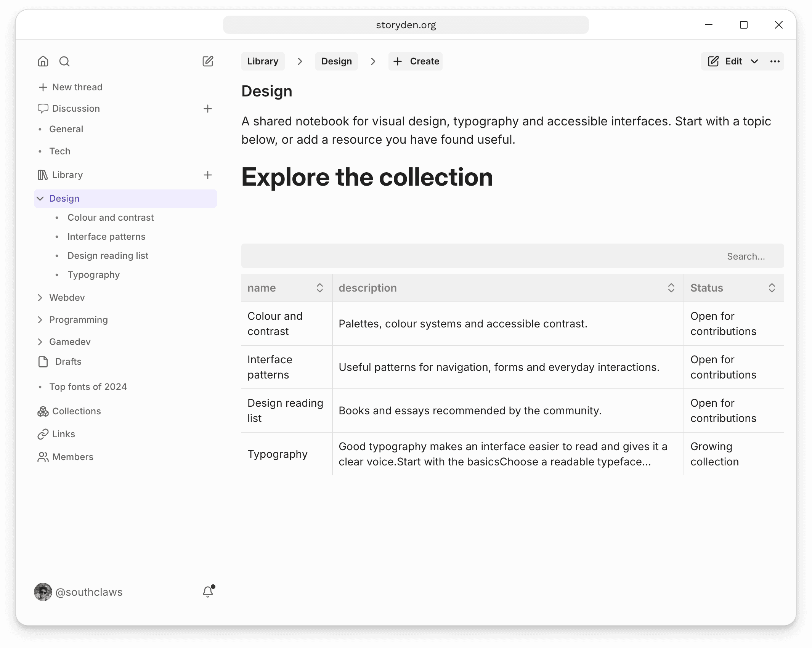
Task: Open the Edit dropdown chevron
Action: point(754,61)
